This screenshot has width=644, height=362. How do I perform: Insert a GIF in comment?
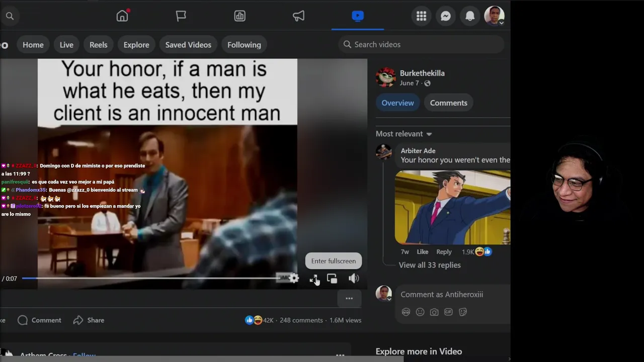pos(448,312)
